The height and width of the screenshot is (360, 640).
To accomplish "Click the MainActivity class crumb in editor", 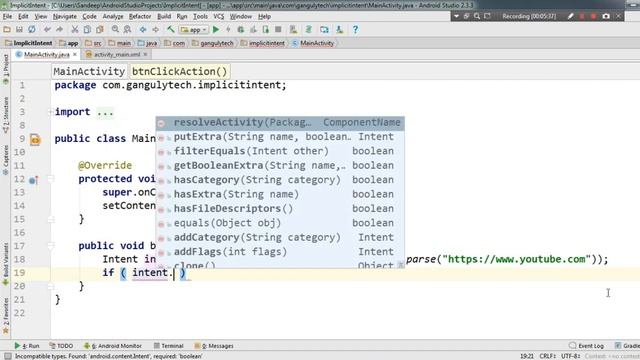I will [x=89, y=71].
